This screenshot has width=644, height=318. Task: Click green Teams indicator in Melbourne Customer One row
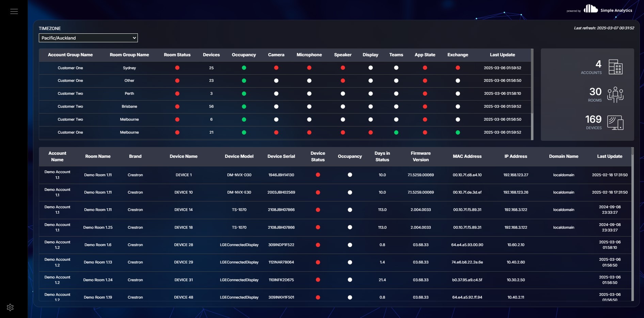(396, 133)
